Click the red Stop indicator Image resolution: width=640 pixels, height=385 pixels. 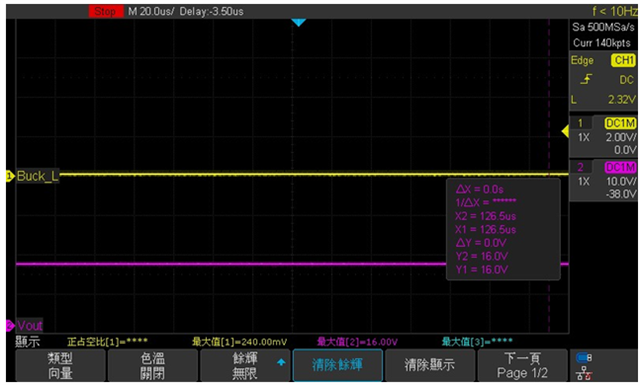105,11
